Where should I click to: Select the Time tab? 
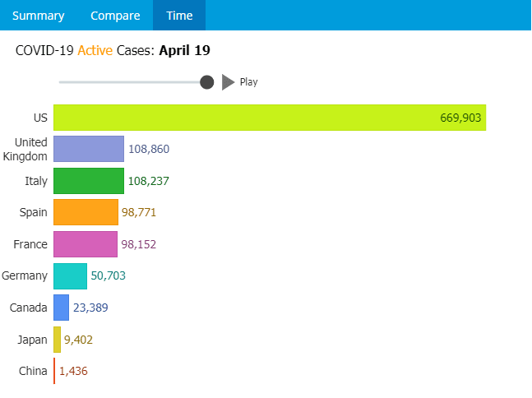pos(179,16)
